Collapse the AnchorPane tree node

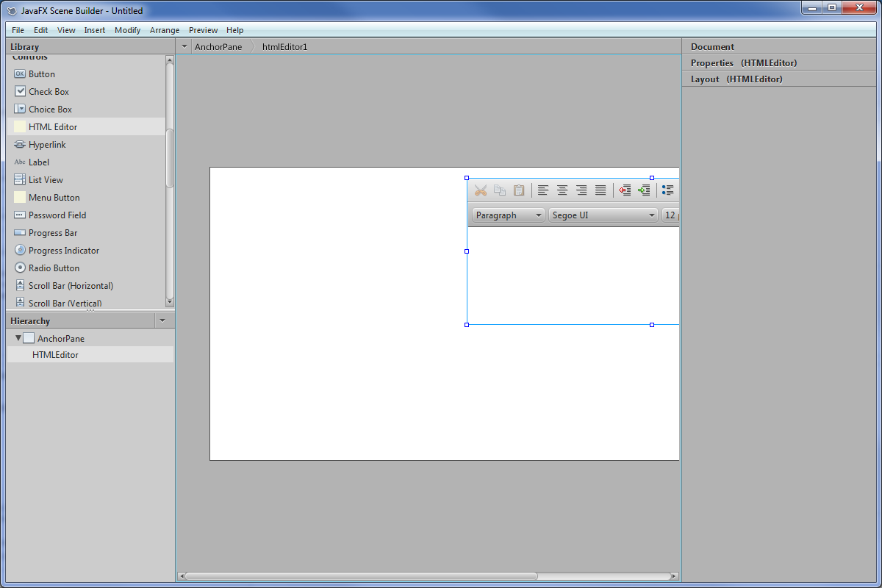tap(18, 338)
